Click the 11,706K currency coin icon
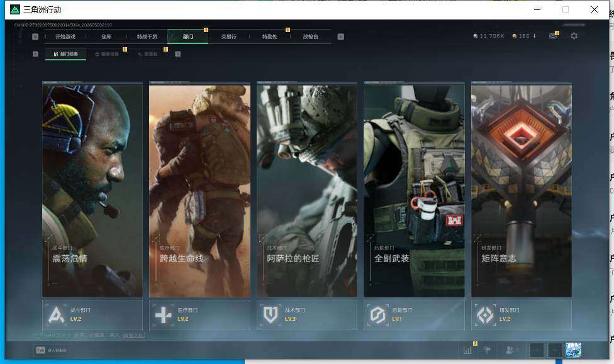The width and height of the screenshot is (614, 364). [x=476, y=36]
